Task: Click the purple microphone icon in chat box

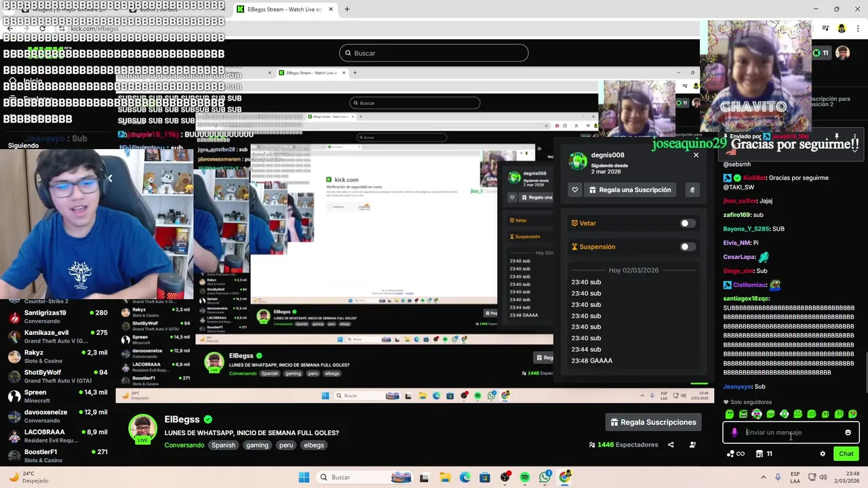Action: tap(734, 432)
